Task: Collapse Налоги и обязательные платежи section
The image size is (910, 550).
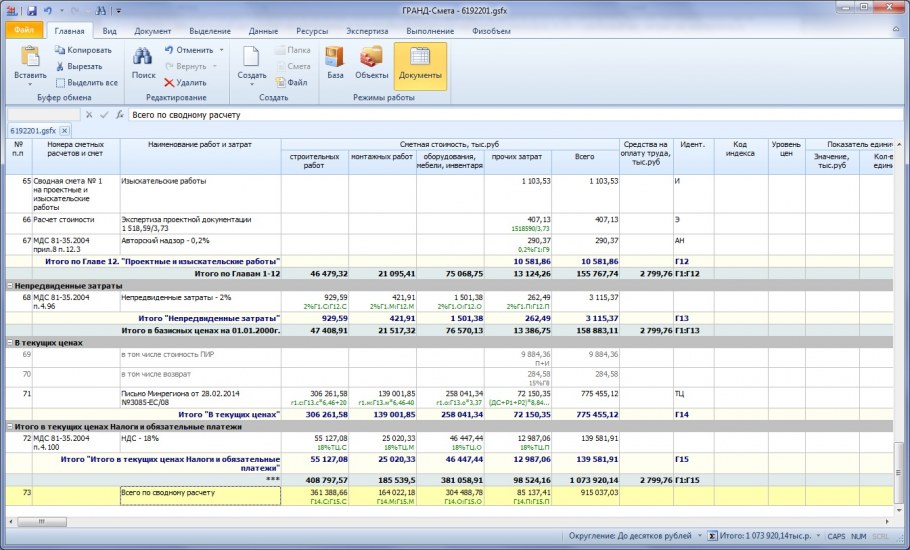Action: 8,427
